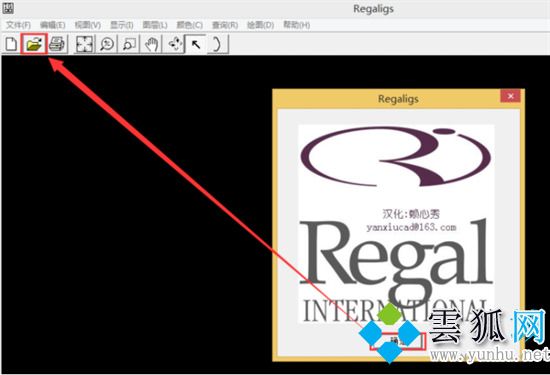Open the 查询(R) menu

225,25
